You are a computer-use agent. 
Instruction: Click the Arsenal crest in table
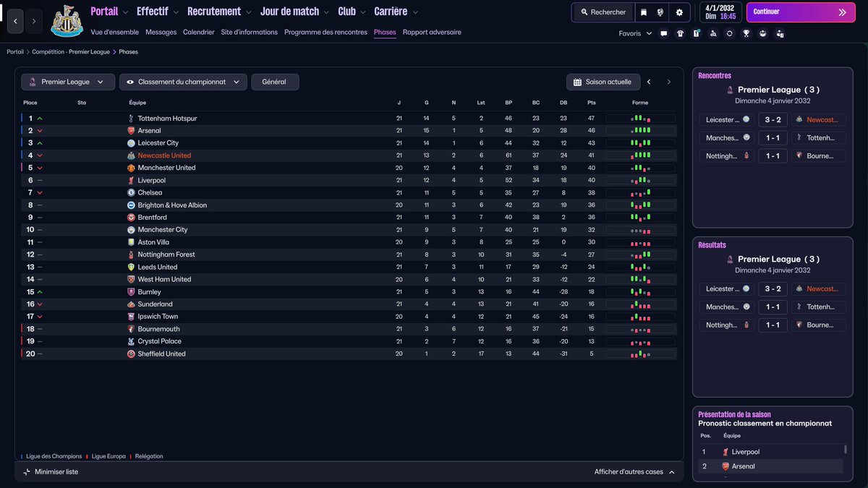tap(131, 131)
